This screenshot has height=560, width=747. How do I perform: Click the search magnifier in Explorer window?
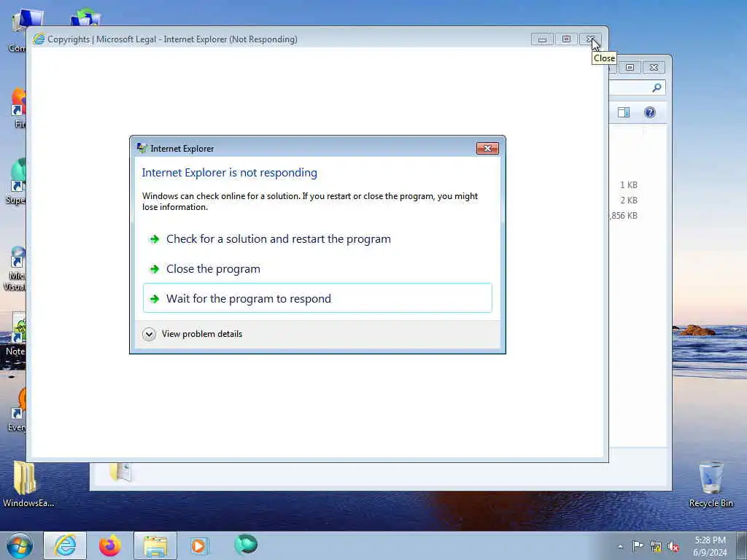657,87
